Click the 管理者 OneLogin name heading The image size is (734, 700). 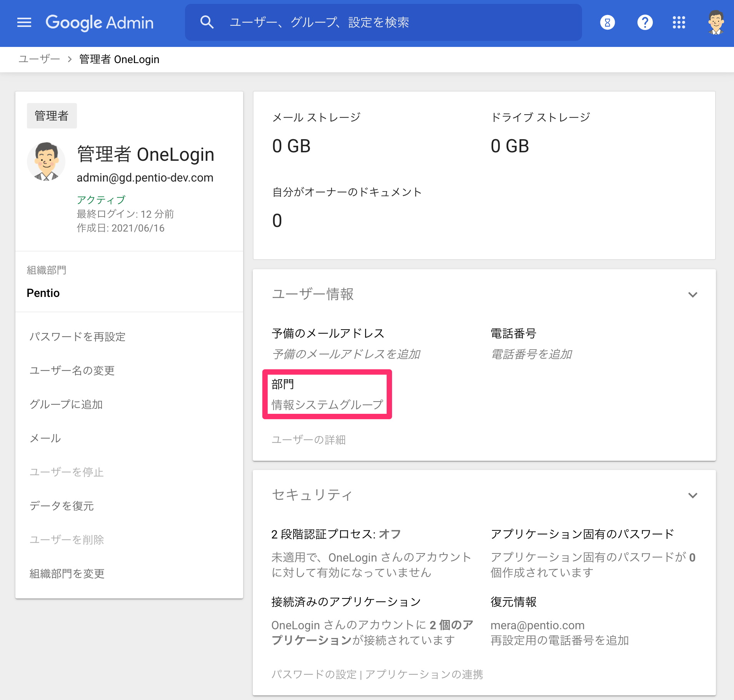pos(146,154)
